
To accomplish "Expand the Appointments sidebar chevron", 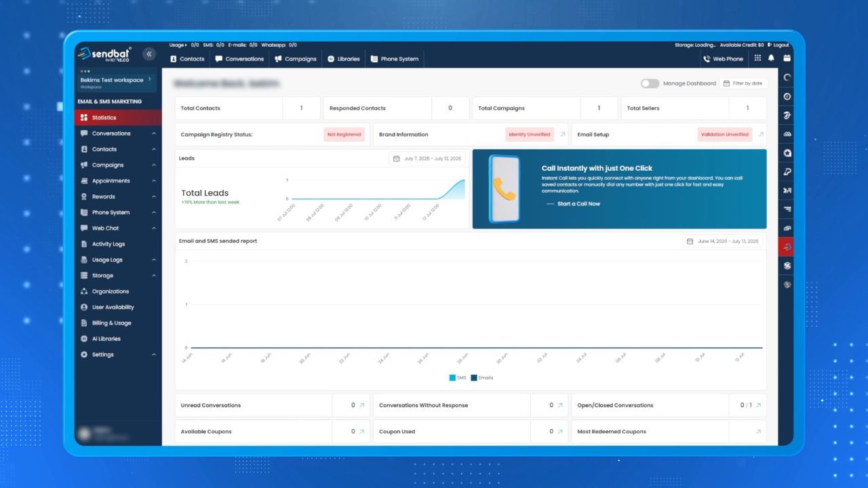I will [x=154, y=181].
